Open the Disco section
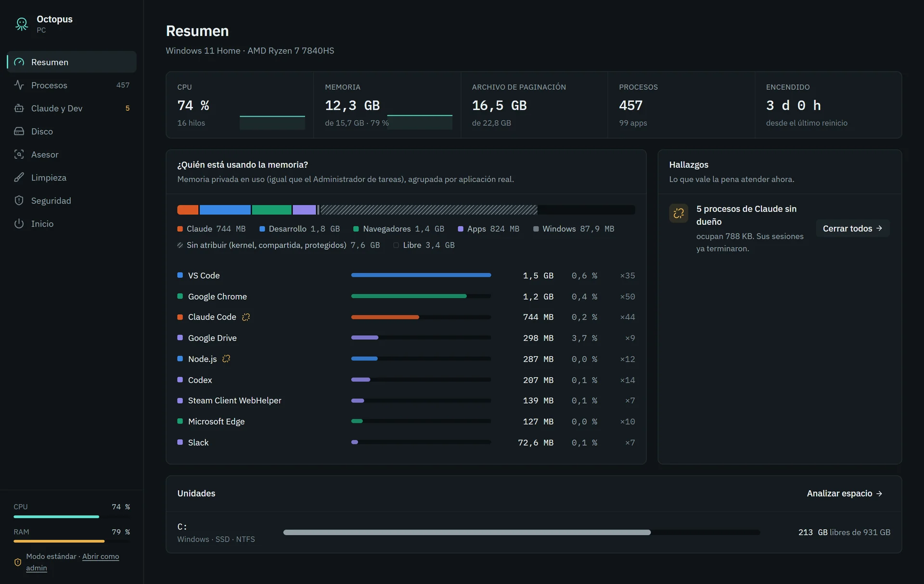The width and height of the screenshot is (924, 584). [72, 131]
